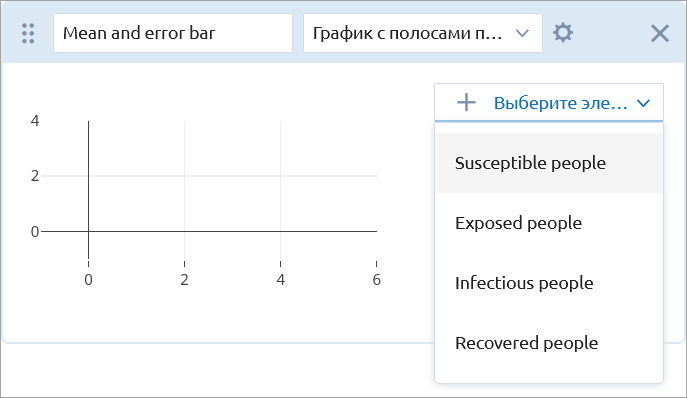The image size is (687, 398).
Task: Click the plus icon to add element
Action: (466, 103)
